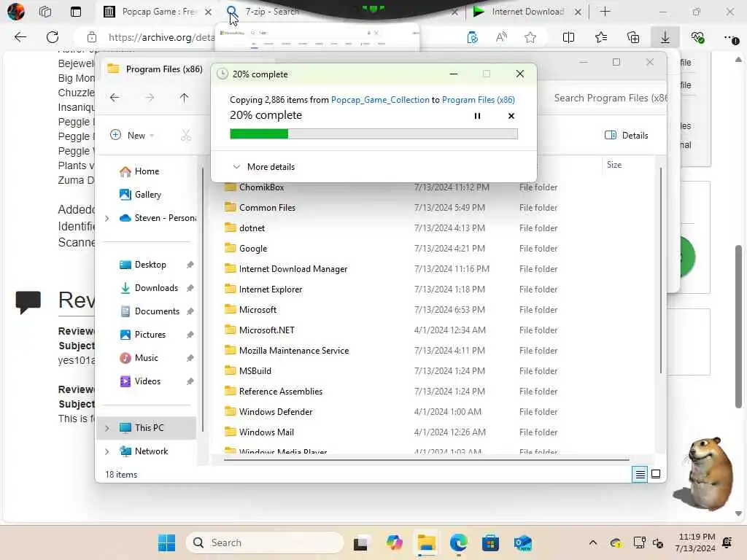Go back in File Explorer

115,98
